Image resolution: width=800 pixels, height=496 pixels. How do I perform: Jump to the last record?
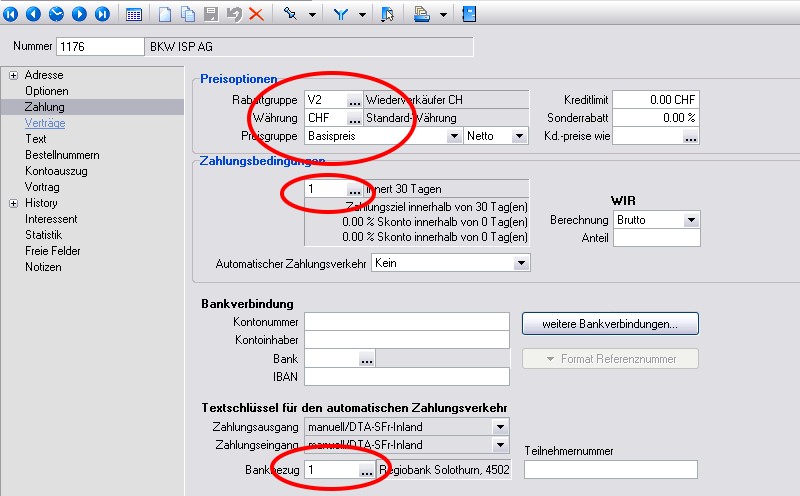102,14
